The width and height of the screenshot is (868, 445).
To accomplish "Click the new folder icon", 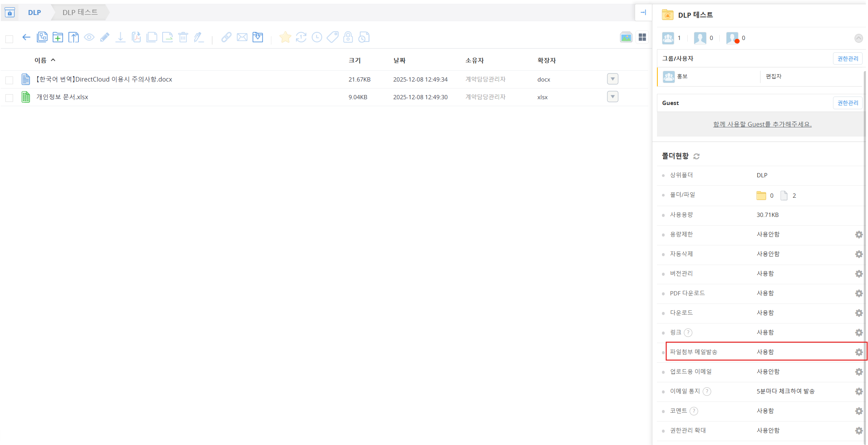I will (x=58, y=37).
